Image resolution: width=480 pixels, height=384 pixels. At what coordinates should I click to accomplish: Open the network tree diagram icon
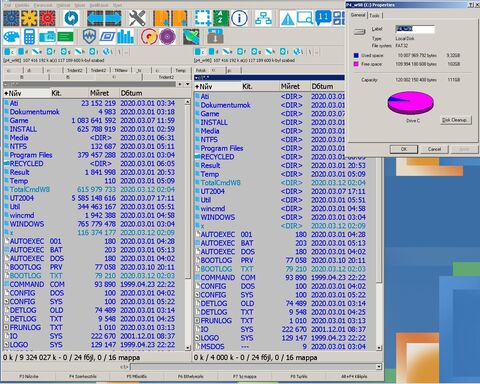tap(263, 18)
